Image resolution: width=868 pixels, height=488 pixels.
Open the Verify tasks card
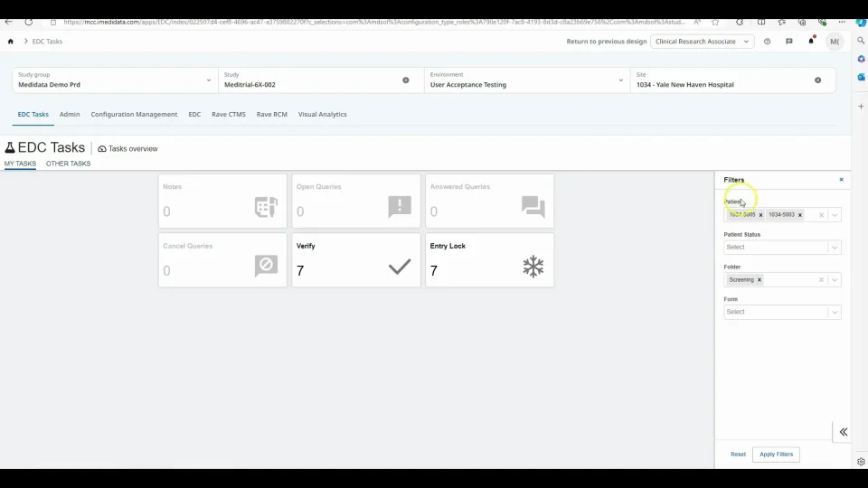[356, 260]
